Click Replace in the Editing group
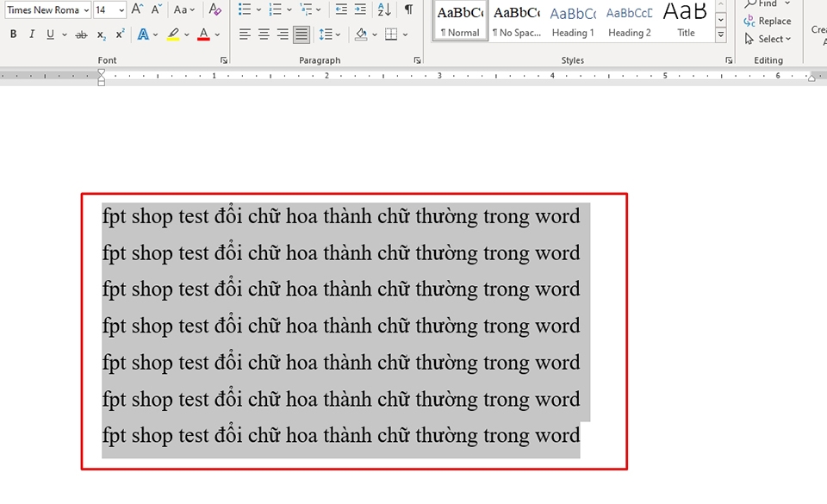 (769, 21)
